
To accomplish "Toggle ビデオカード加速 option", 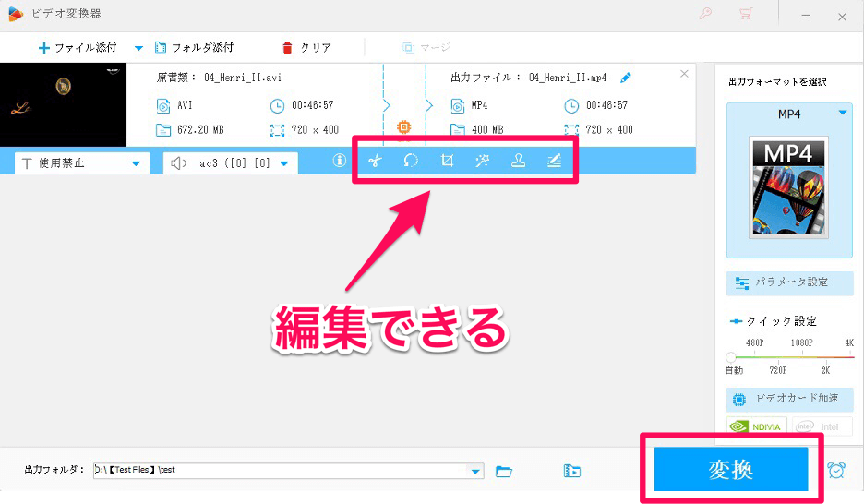I will click(x=789, y=399).
